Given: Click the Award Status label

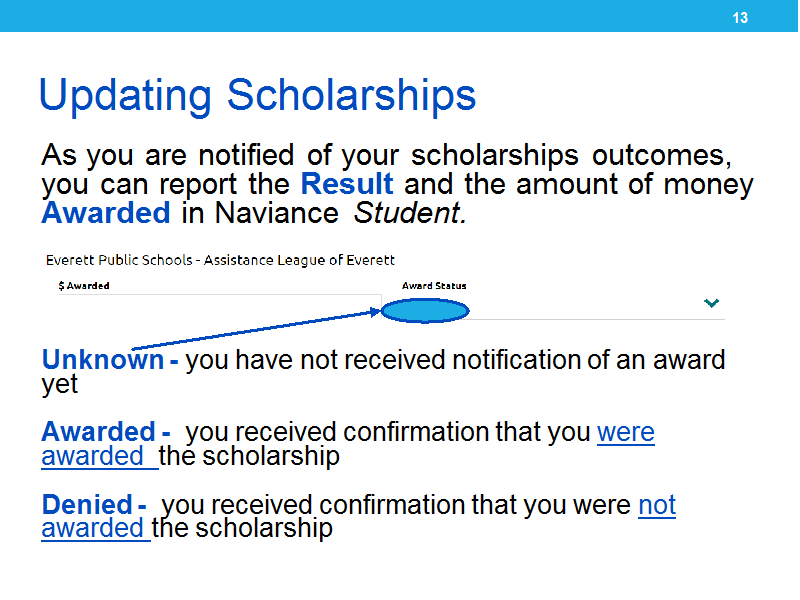Looking at the screenshot, I should coord(434,286).
